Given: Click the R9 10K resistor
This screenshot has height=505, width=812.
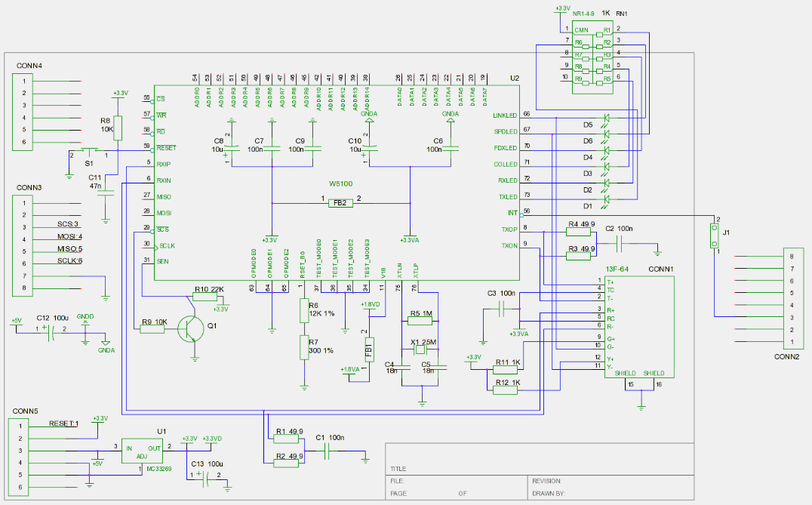Looking at the screenshot, I should 152,328.
